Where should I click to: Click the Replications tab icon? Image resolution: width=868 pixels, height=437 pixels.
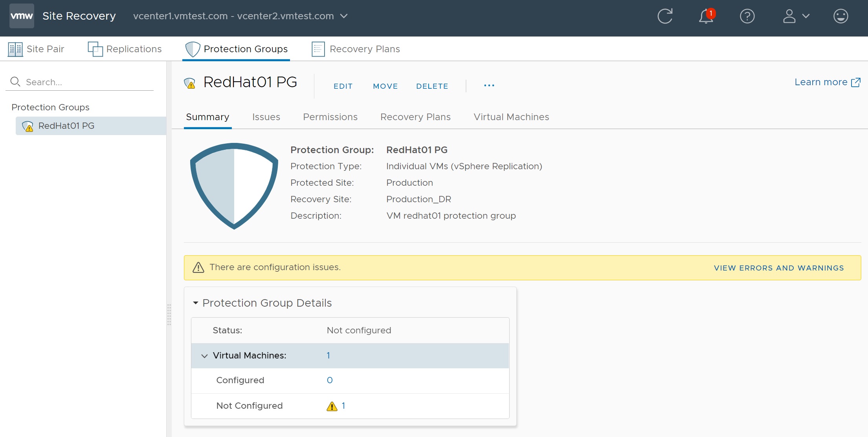click(x=95, y=49)
